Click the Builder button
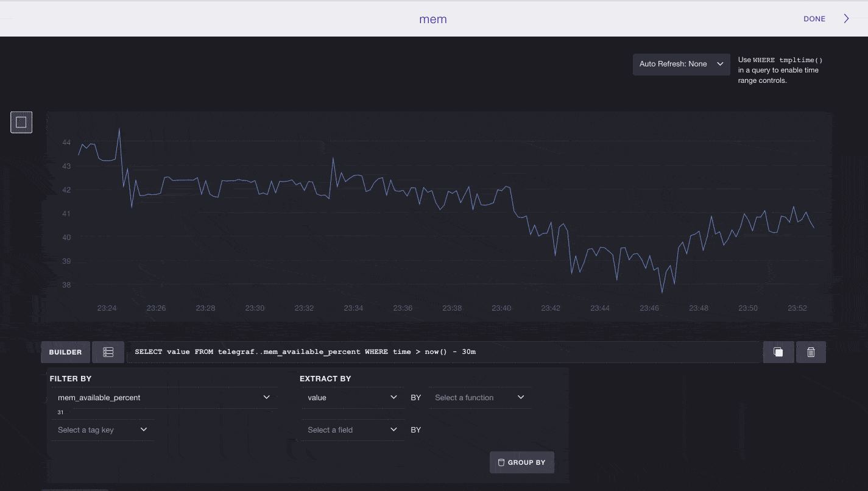The image size is (868, 491). click(x=65, y=352)
